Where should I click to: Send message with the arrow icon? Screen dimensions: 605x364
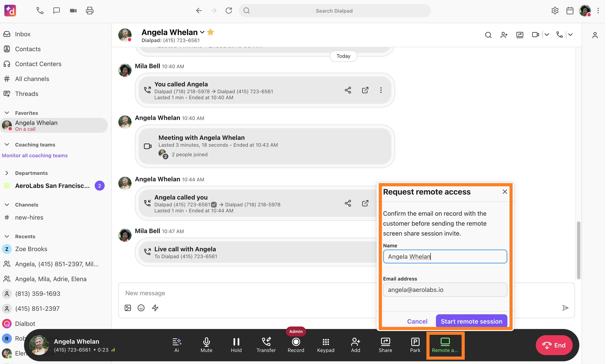[565, 308]
